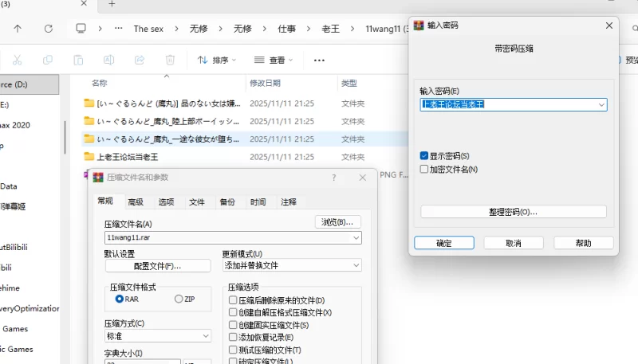Viewport: 638px width, 364px height.
Task: Switch to 备份 tab
Action: 227,202
